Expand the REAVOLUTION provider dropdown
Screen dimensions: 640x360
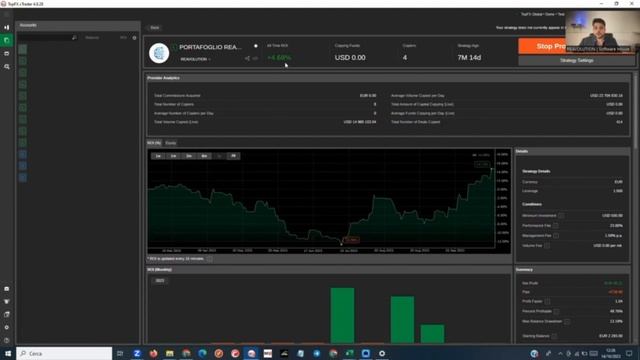click(196, 59)
